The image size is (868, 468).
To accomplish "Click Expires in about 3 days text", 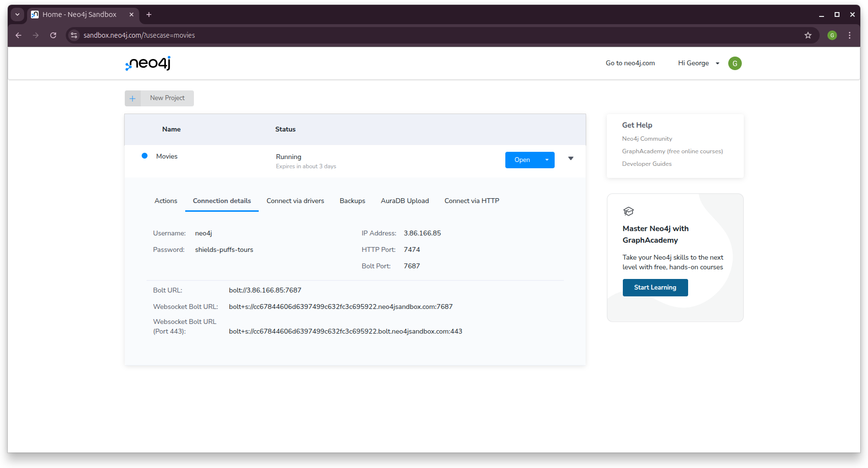I will [x=306, y=166].
